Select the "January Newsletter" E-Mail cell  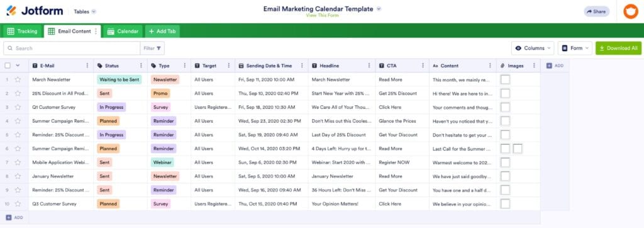coord(61,176)
